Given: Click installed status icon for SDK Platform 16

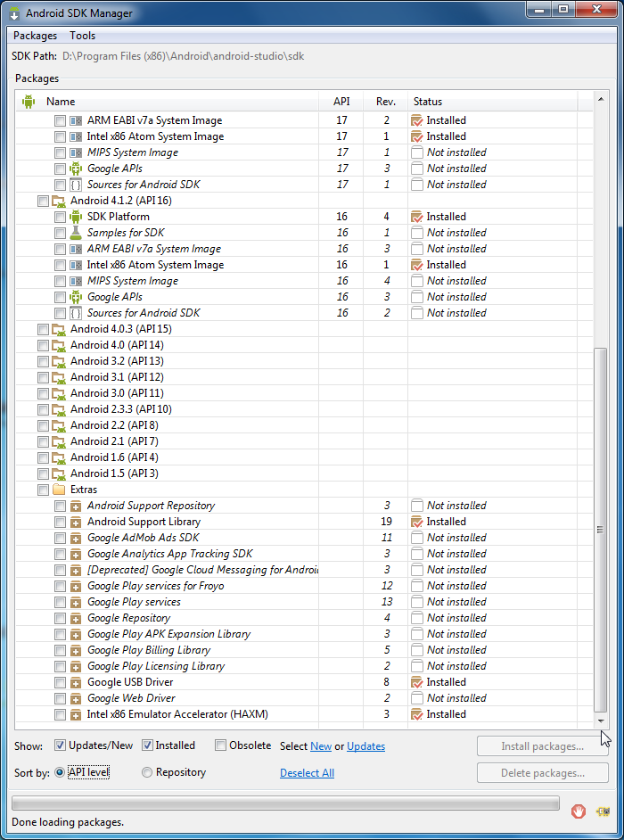Looking at the screenshot, I should tap(416, 217).
